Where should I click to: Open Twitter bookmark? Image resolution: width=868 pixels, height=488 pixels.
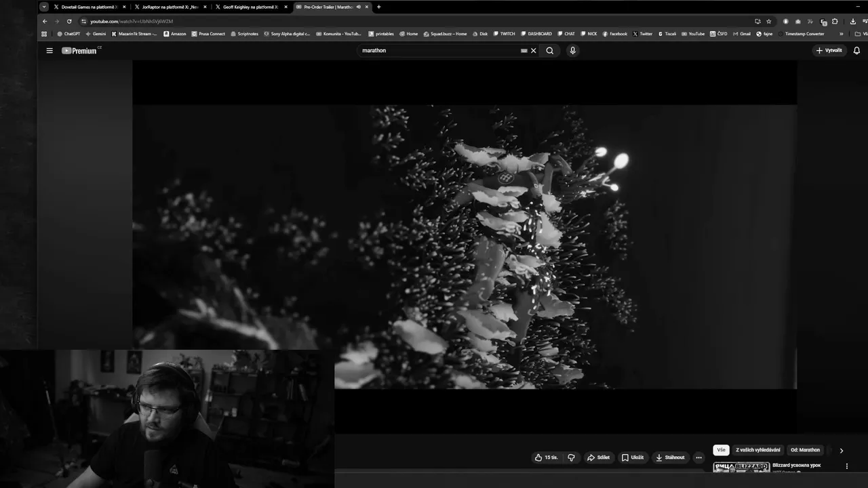pos(642,34)
